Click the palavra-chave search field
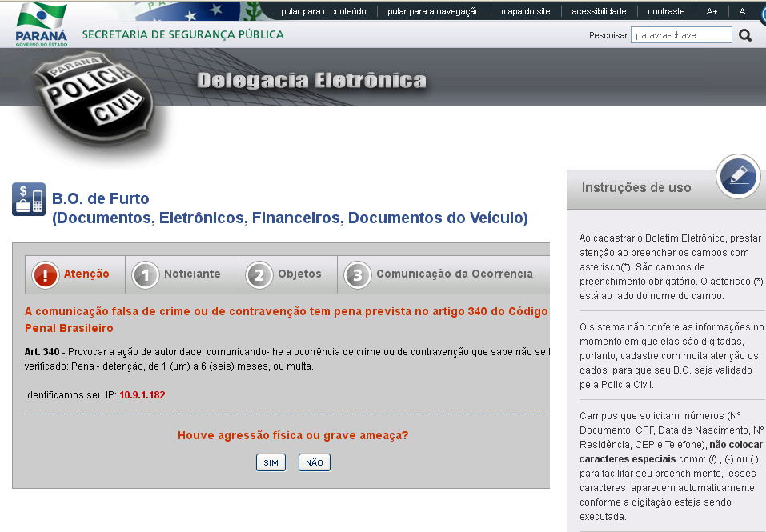Viewport: 766px width, 532px height. click(x=680, y=35)
